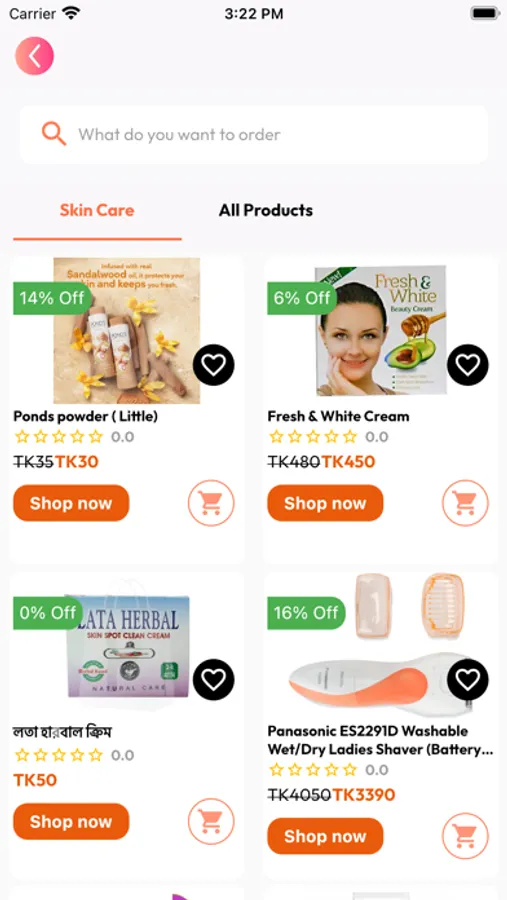The height and width of the screenshot is (900, 507).
Task: Click the orange search magnifier icon
Action: [53, 134]
